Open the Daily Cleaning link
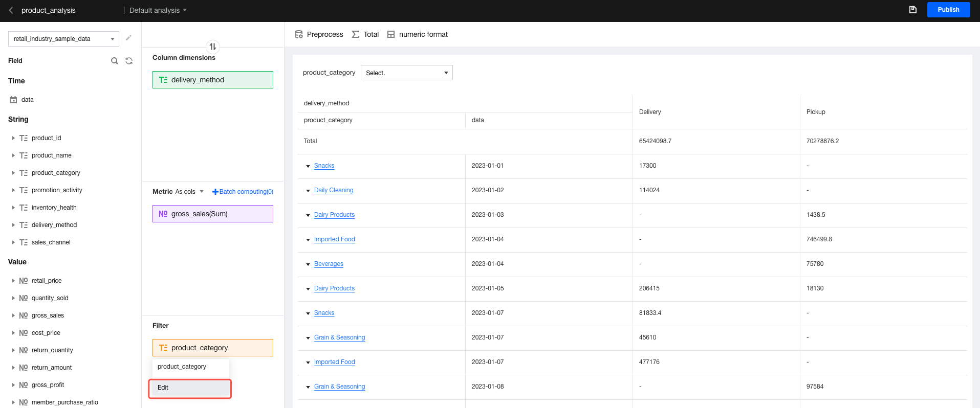Image resolution: width=980 pixels, height=408 pixels. pyautogui.click(x=334, y=190)
